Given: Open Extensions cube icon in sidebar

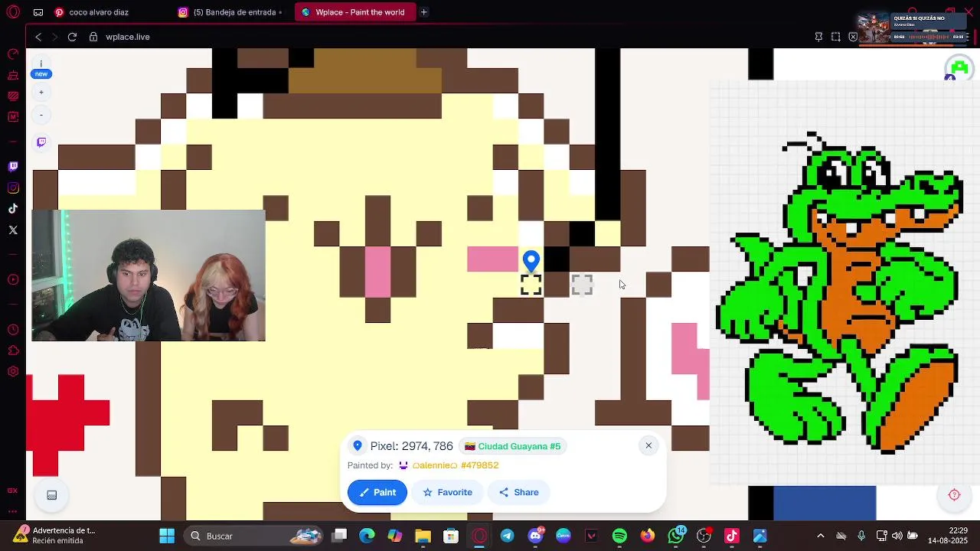Looking at the screenshot, I should (13, 350).
